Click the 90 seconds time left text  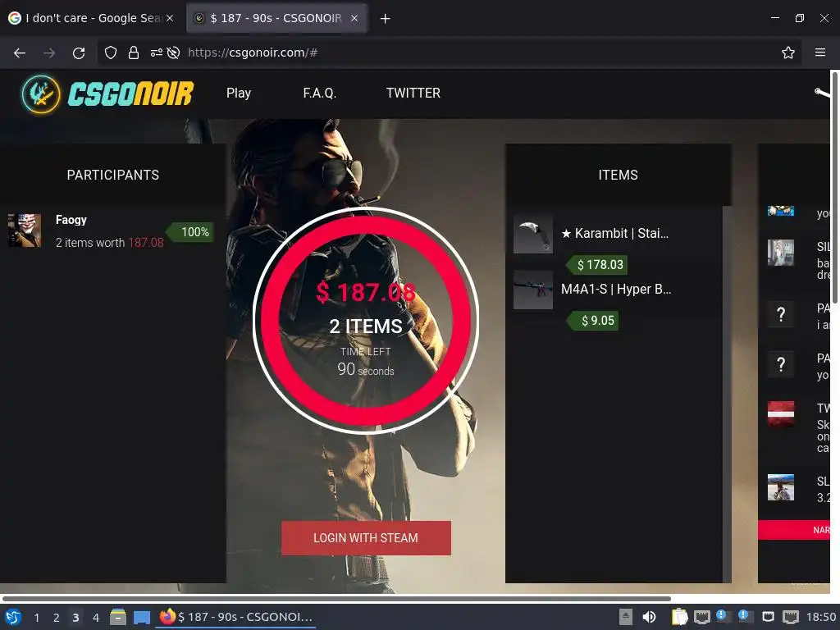[x=366, y=370]
